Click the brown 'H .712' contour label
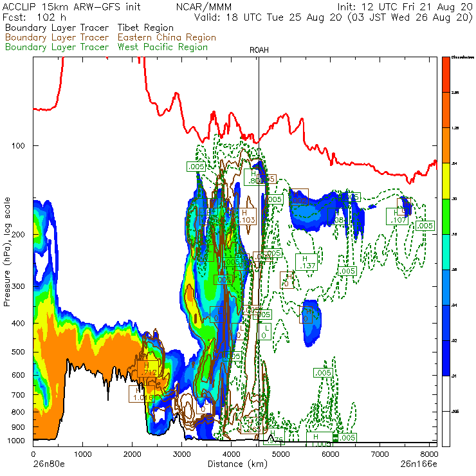 point(148,369)
